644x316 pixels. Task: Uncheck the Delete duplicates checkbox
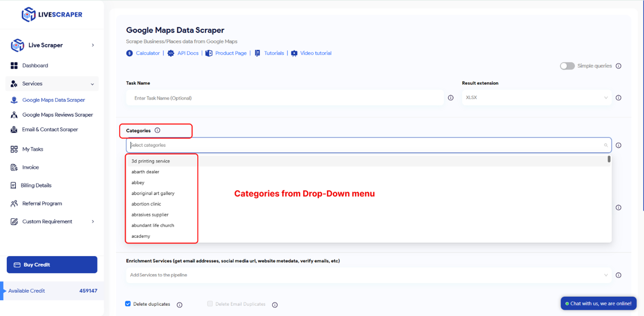pos(128,304)
